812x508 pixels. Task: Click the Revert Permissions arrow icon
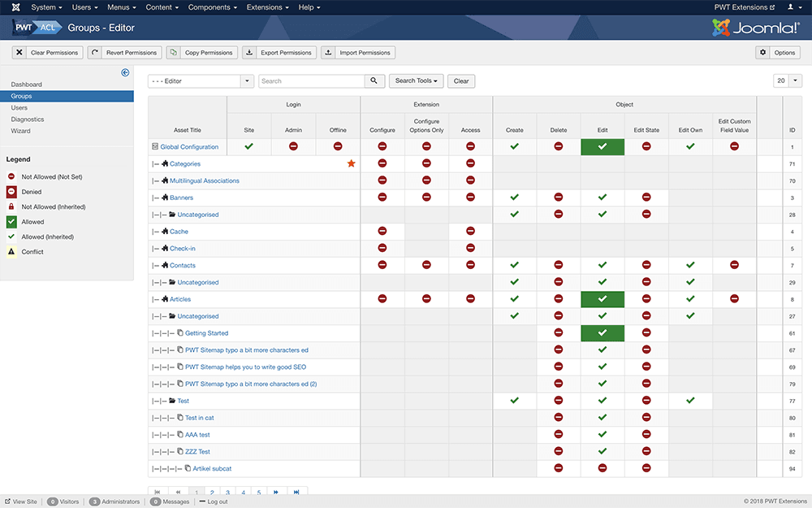click(x=95, y=52)
